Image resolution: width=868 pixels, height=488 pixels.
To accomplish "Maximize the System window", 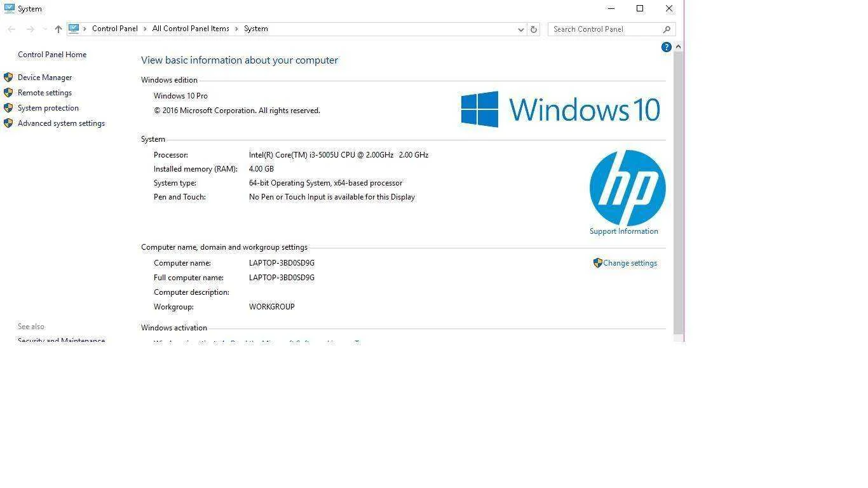I will 640,8.
